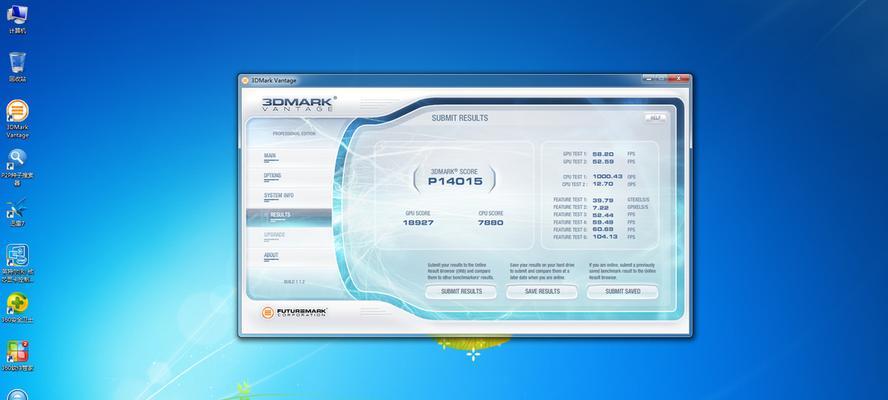Open the UPGRADE menu section
The height and width of the screenshot is (400, 888).
(x=274, y=236)
